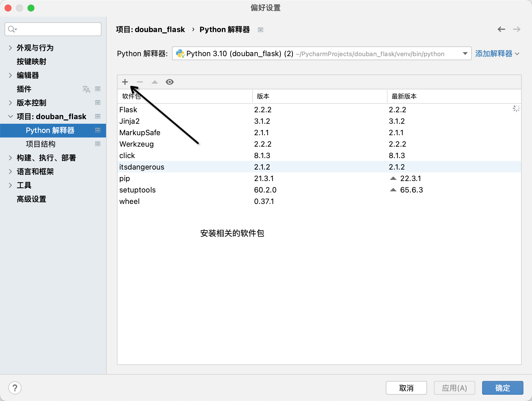
Task: Select the Jinja2 package row
Action: (319, 121)
